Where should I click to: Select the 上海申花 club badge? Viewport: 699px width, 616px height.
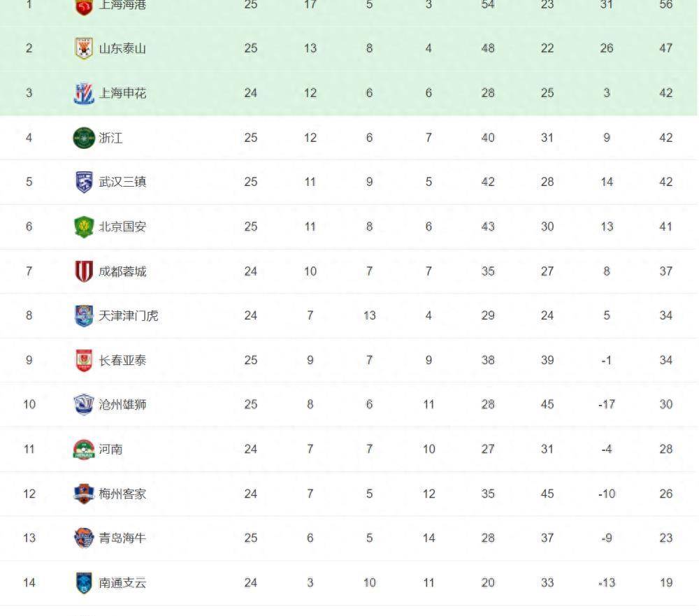pos(84,93)
